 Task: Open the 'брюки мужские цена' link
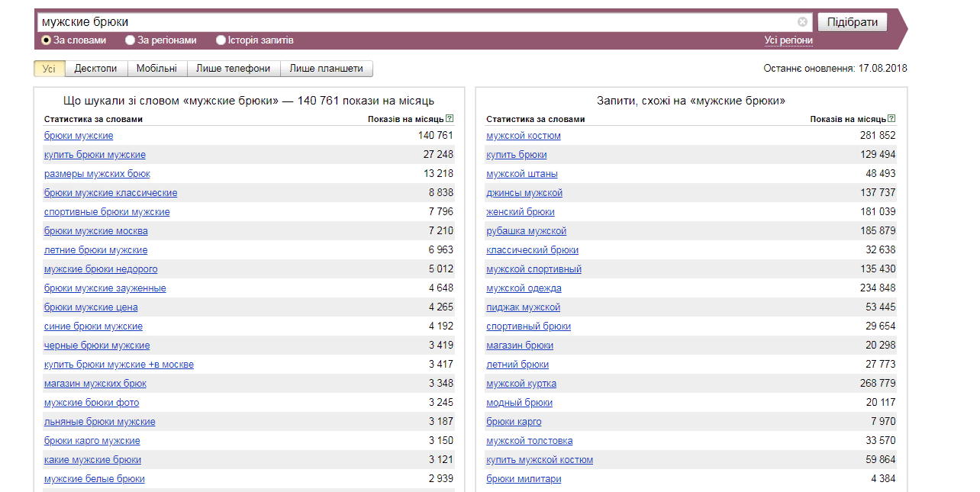91,307
